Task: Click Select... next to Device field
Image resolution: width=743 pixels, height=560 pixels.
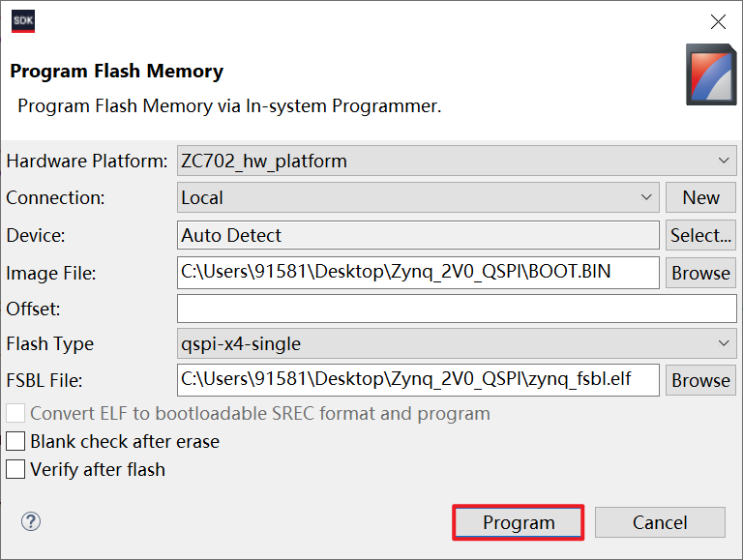Action: tap(700, 235)
